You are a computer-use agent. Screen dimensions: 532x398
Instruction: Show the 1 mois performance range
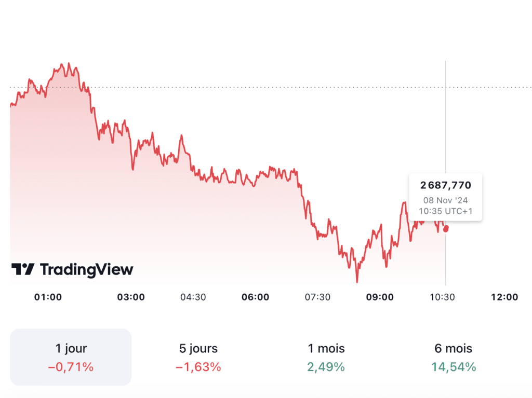(x=326, y=357)
